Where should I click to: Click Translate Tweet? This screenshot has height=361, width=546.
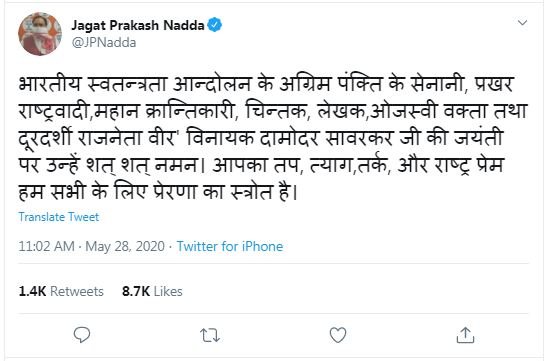coord(58,217)
